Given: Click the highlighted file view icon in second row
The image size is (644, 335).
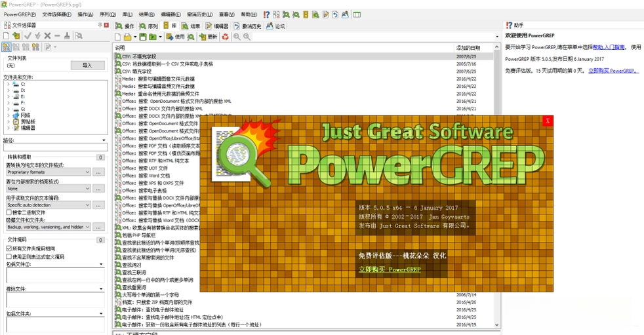Looking at the screenshot, I should [6, 47].
